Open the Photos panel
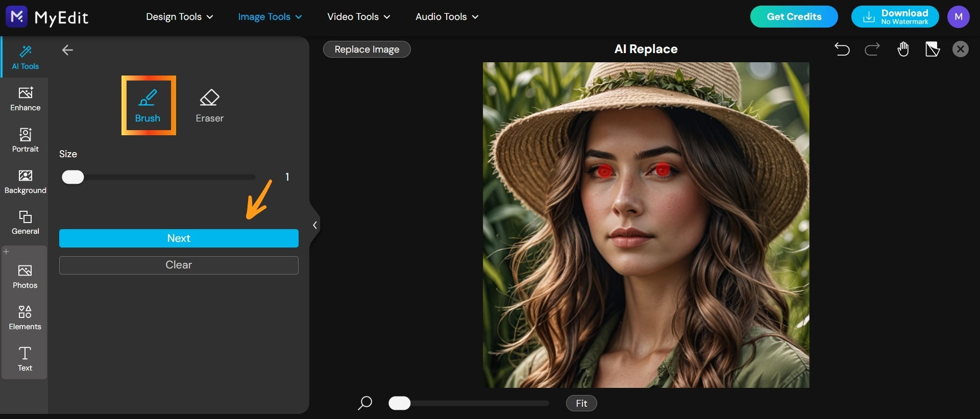Viewport: 980px width, 419px height. point(25,277)
